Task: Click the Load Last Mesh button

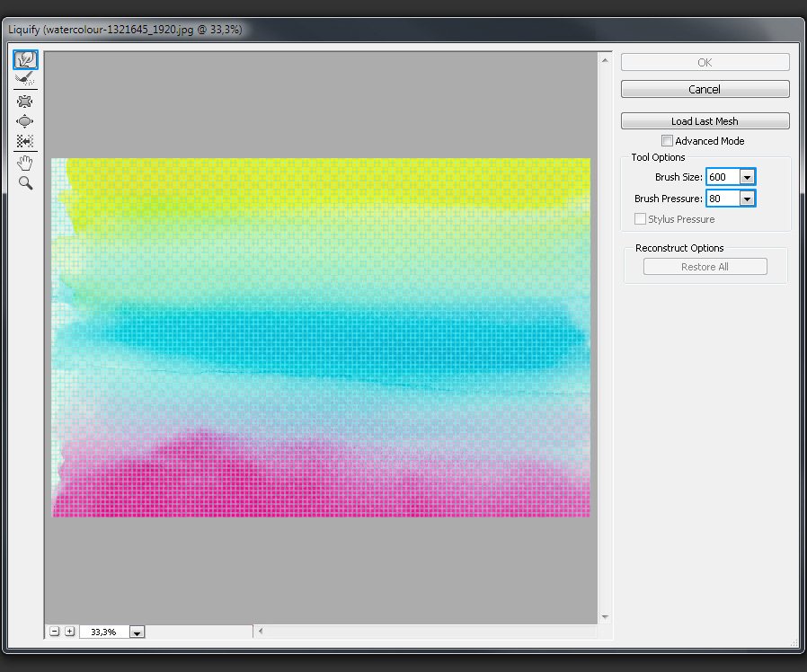Action: tap(705, 121)
